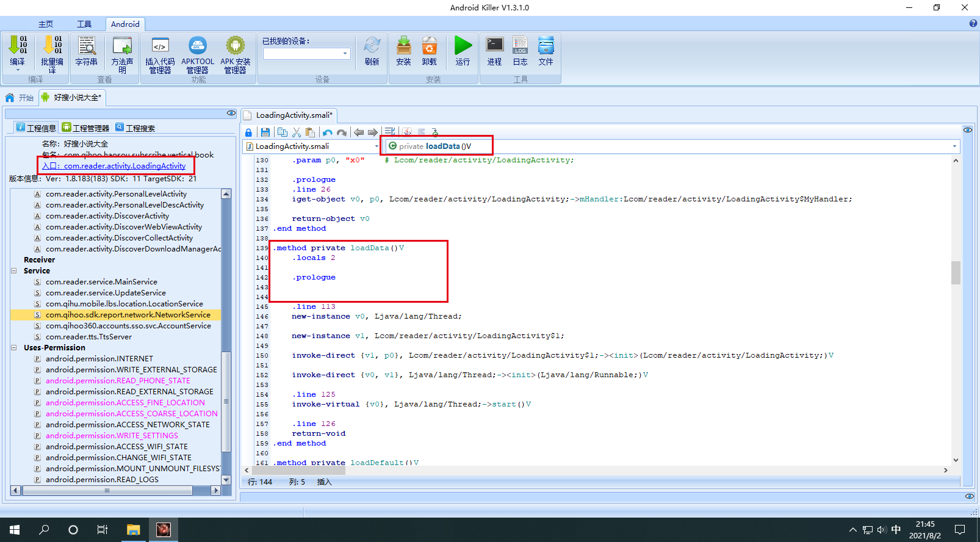Click the copy icon in editor toolbar

click(282, 132)
